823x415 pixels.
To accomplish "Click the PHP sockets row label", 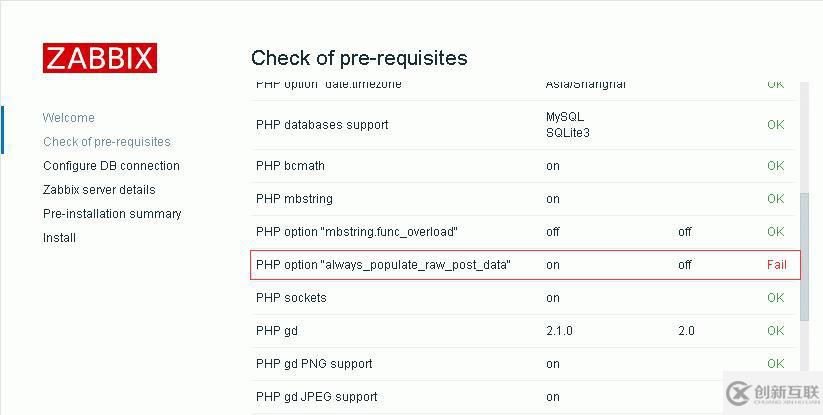I will click(x=291, y=298).
